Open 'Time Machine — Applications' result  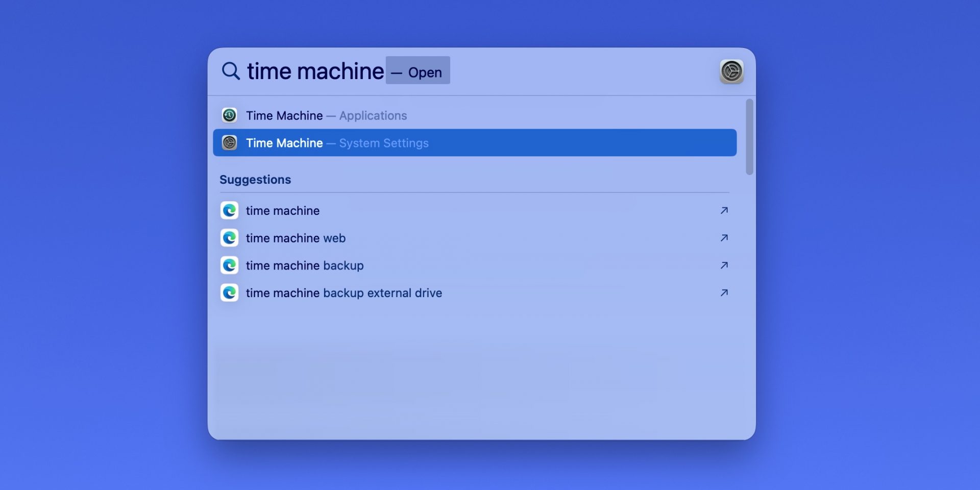click(327, 115)
